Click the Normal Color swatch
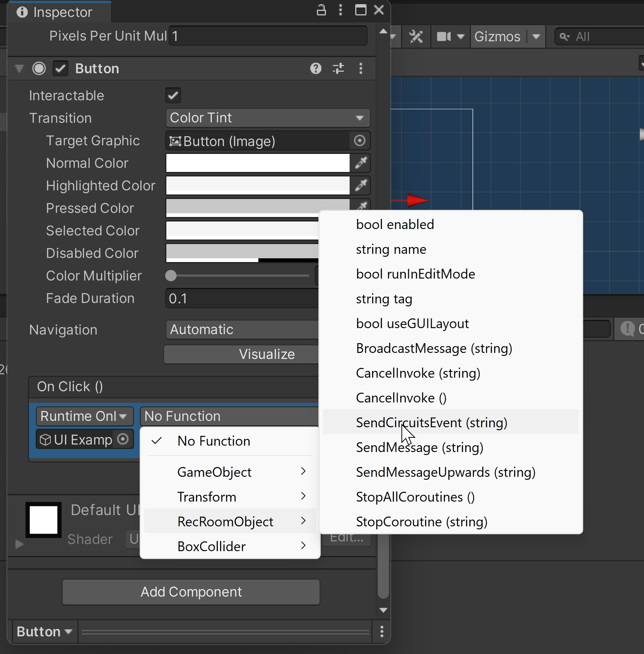 click(258, 163)
